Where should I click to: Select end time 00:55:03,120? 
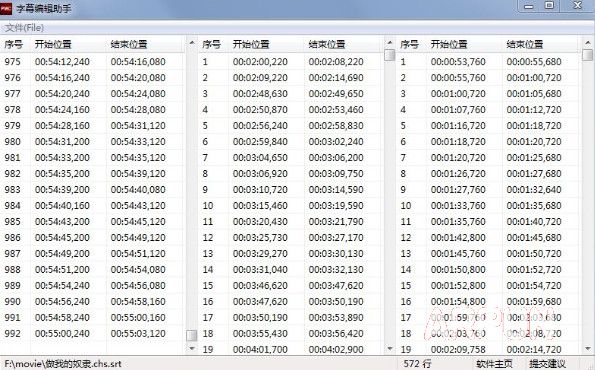coord(138,333)
